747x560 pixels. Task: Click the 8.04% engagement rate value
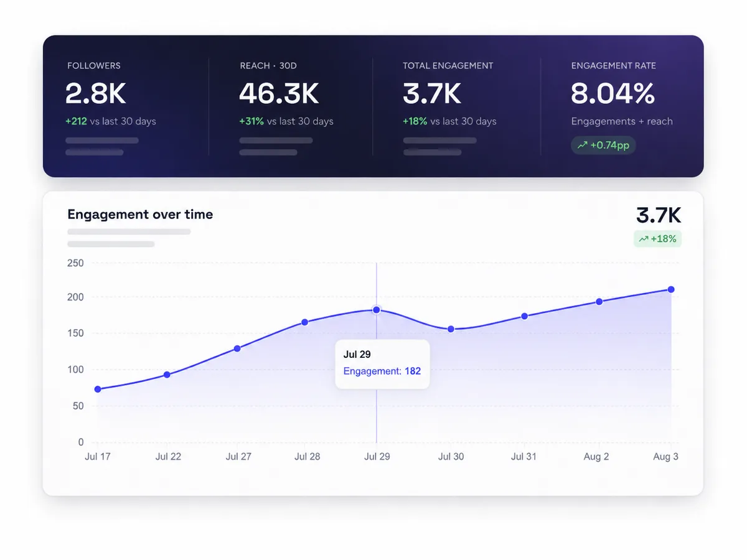pos(613,93)
